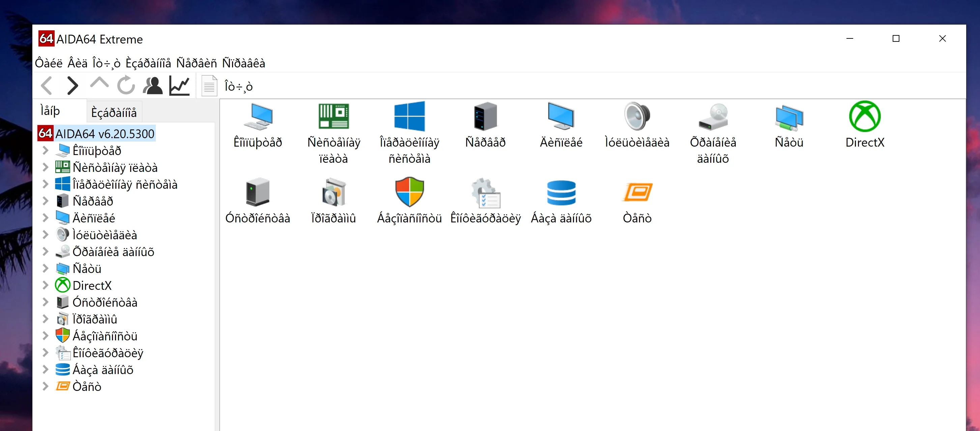Open the last menu bar item
Viewport: 980px width, 431px height.
click(x=243, y=63)
